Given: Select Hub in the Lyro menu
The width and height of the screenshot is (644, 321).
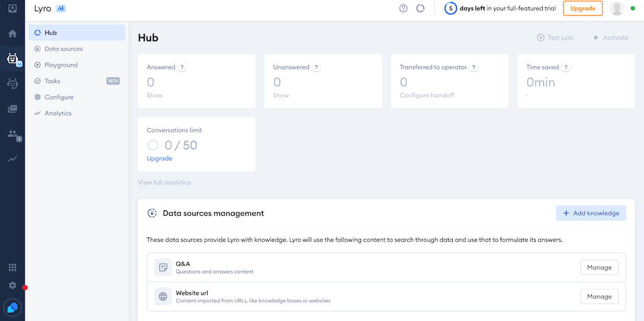Looking at the screenshot, I should point(77,33).
